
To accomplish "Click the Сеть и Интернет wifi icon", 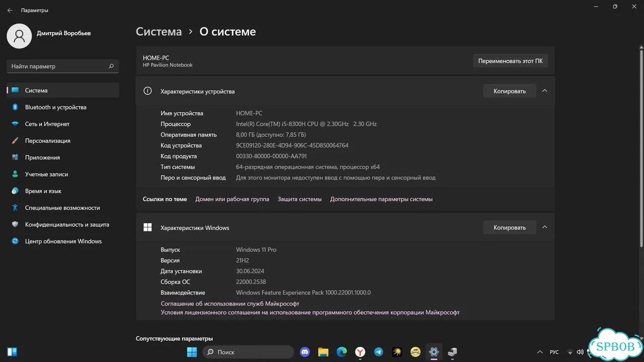I will (15, 124).
